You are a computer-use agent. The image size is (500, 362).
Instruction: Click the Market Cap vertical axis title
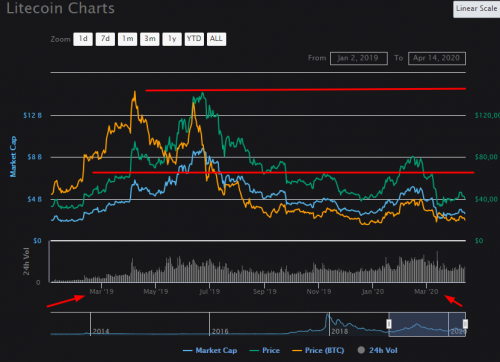click(13, 157)
